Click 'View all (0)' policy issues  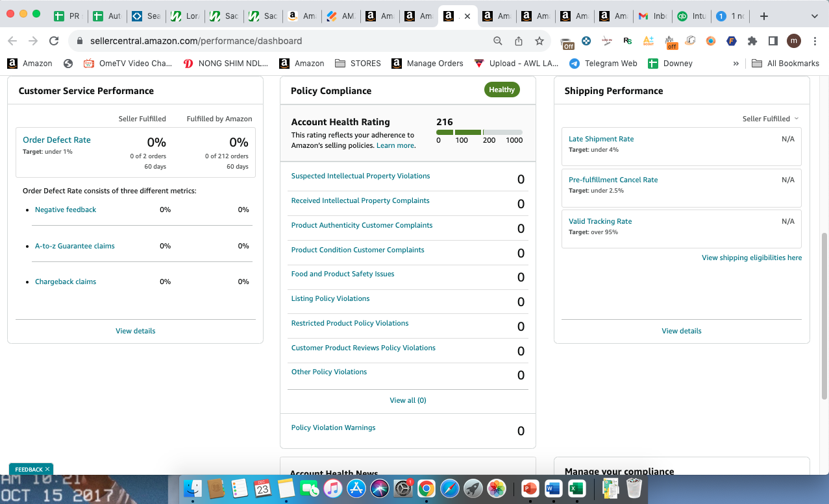click(408, 400)
